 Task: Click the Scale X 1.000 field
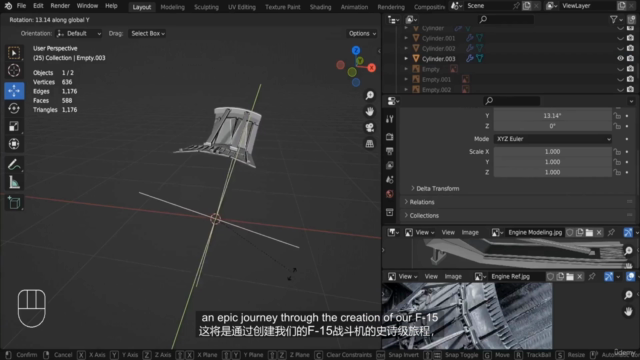pyautogui.click(x=553, y=152)
